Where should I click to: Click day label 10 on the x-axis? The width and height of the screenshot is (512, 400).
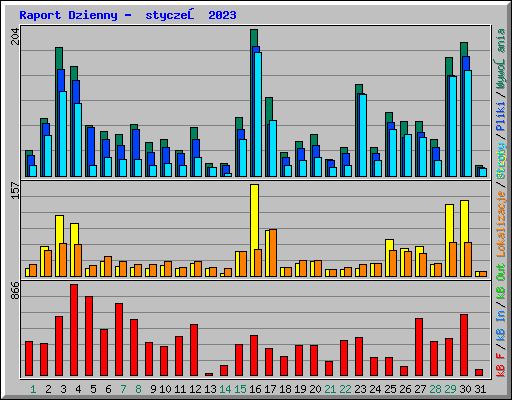pos(165,389)
